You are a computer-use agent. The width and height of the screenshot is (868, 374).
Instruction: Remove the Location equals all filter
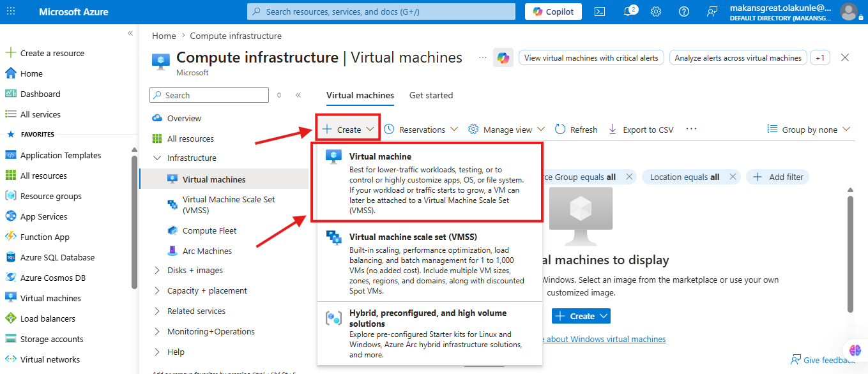pos(733,177)
